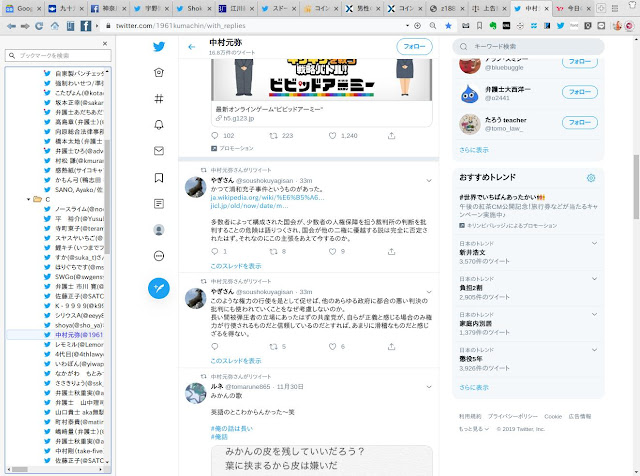Click the #俺の話は長い hashtag

point(232,429)
